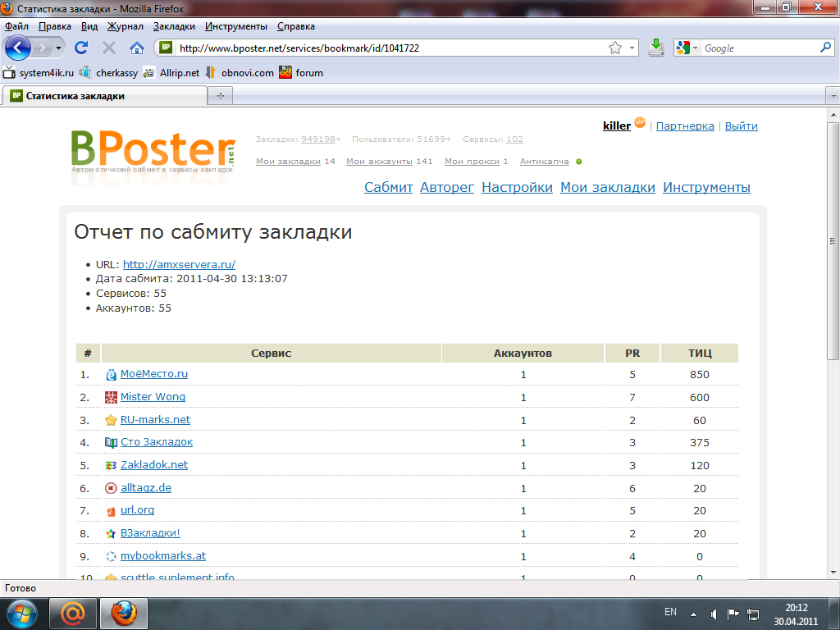Viewport: 840px width, 630px height.
Task: Open the search engine selector dropdown
Action: pyautogui.click(x=695, y=48)
